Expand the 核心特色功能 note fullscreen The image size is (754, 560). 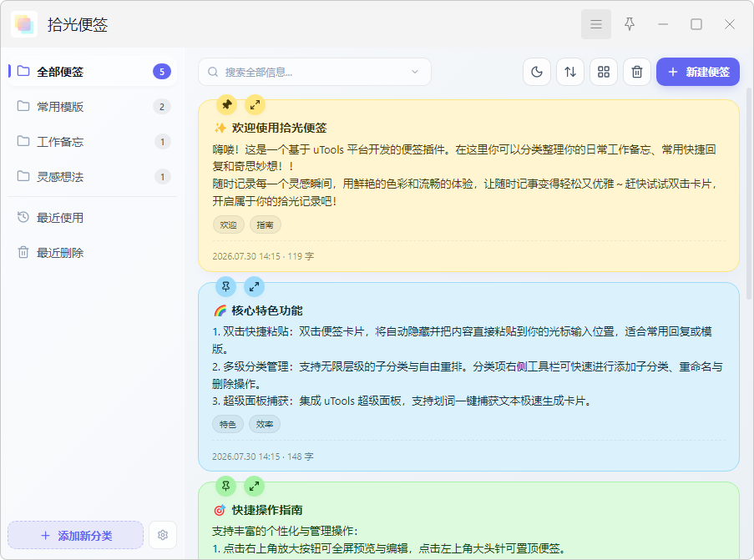(x=254, y=286)
